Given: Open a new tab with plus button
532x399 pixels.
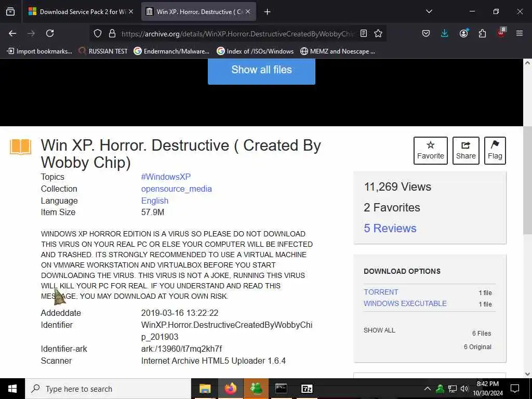Looking at the screenshot, I should [268, 12].
